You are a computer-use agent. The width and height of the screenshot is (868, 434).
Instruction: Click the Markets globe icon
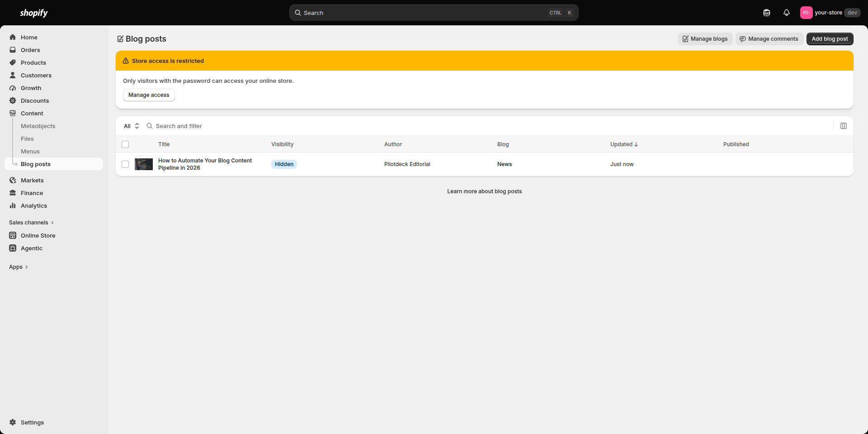pos(13,180)
